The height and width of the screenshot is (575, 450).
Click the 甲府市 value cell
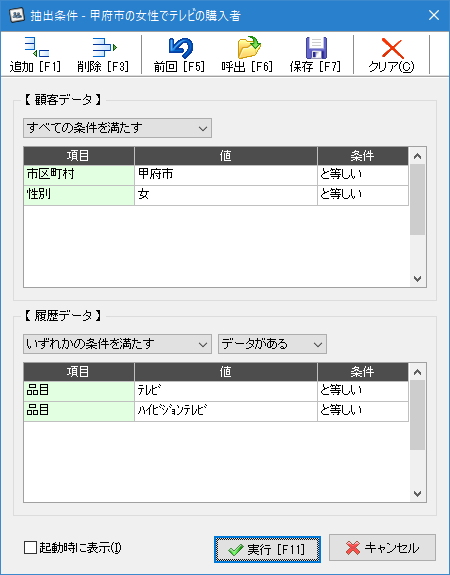226,175
